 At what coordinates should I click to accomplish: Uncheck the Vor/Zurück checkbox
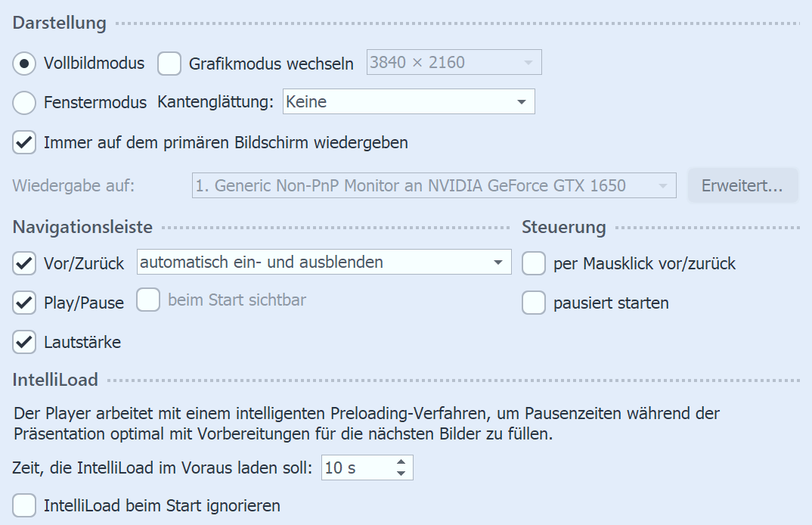point(23,263)
